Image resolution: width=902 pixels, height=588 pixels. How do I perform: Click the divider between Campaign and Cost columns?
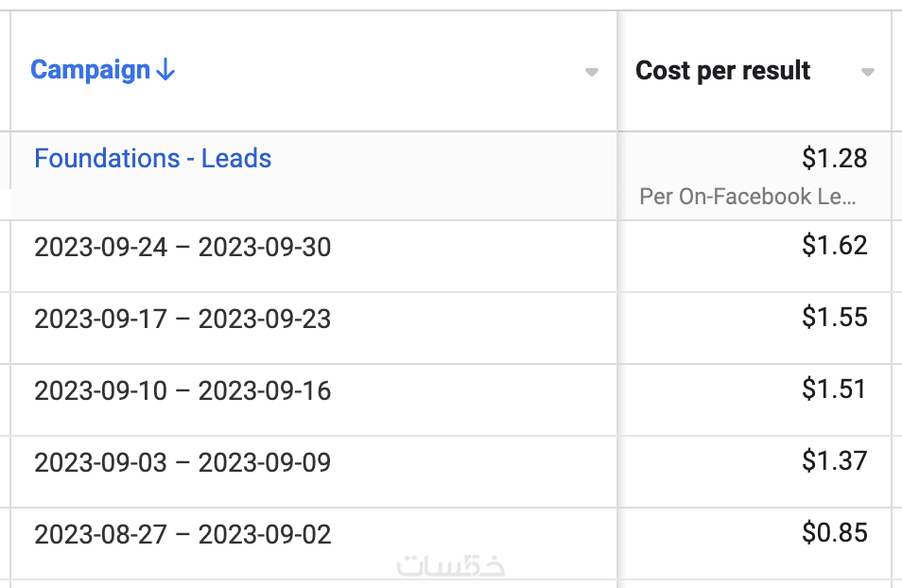point(617,284)
